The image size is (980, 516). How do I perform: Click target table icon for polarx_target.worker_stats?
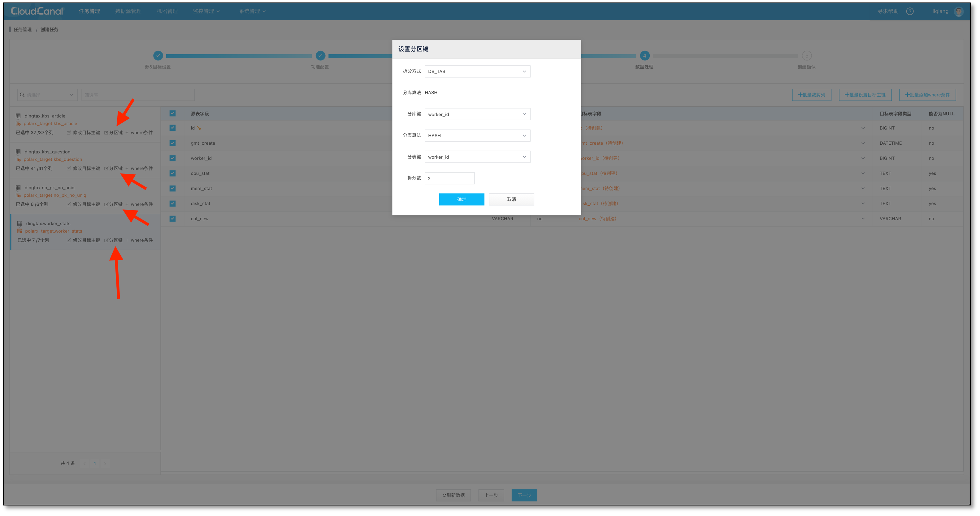(x=20, y=231)
